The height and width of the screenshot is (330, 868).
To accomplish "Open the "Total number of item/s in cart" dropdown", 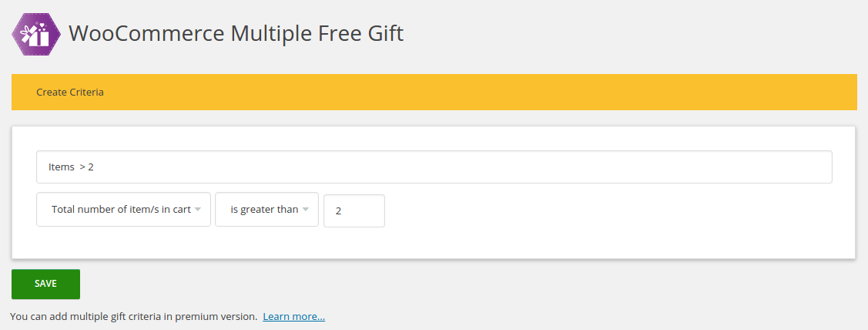I will coord(122,210).
